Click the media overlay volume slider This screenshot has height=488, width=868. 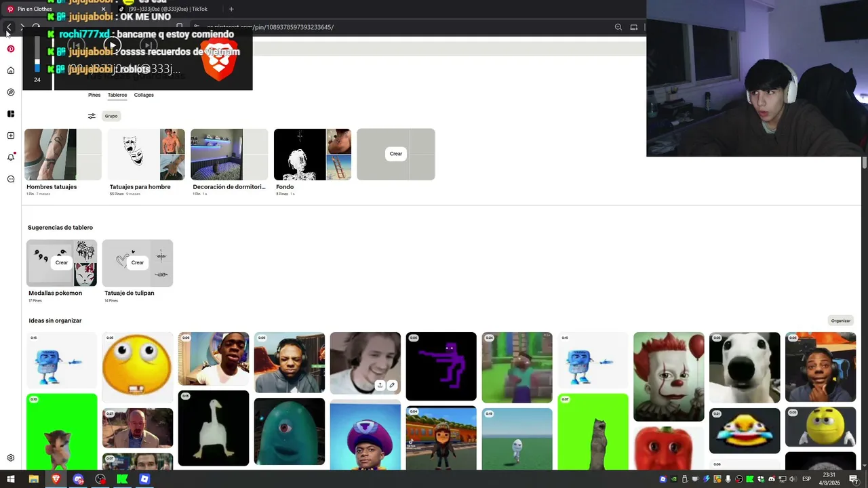point(37,54)
